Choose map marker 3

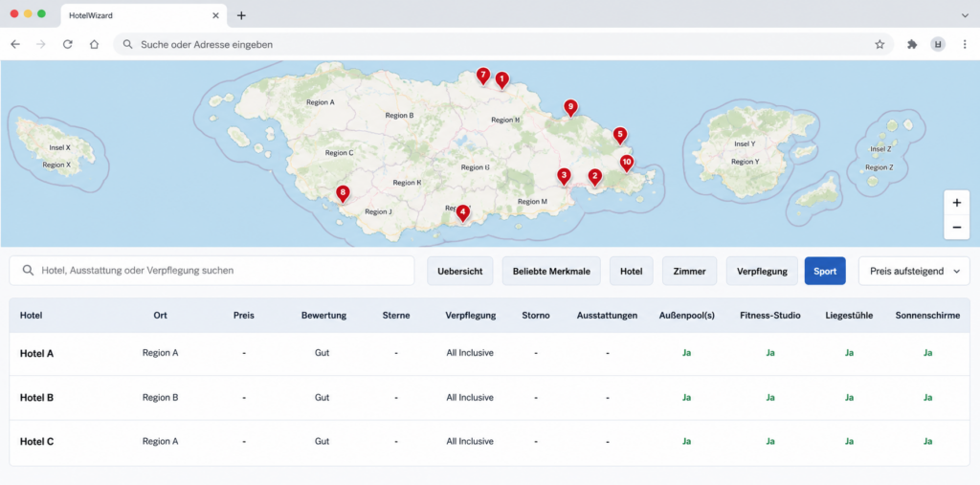click(x=564, y=177)
